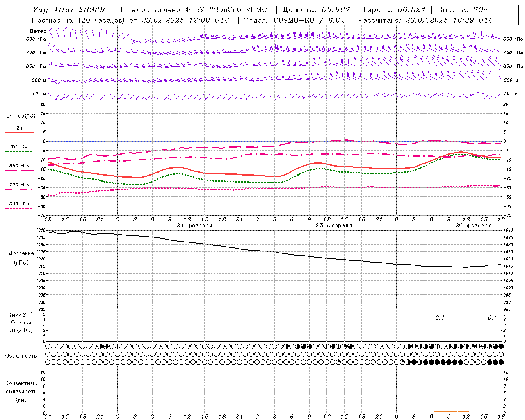Click the 10 м wind level label on left

[39, 94]
